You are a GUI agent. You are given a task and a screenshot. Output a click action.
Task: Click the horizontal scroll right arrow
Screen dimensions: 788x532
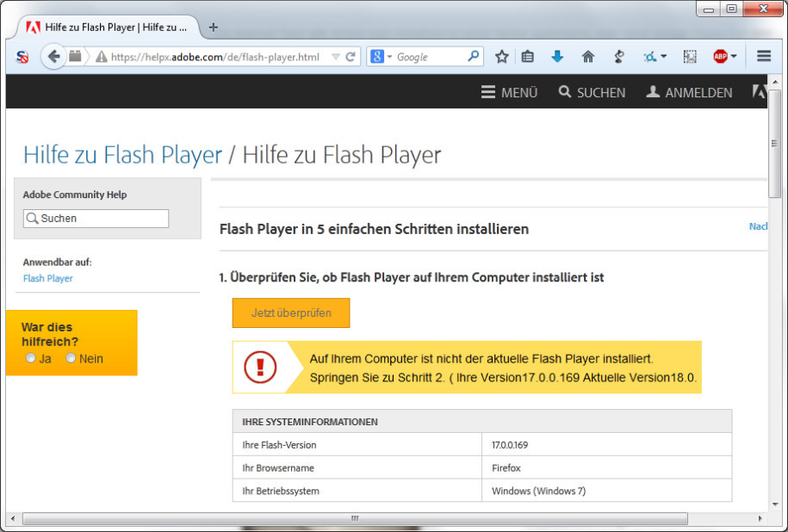pos(760,518)
